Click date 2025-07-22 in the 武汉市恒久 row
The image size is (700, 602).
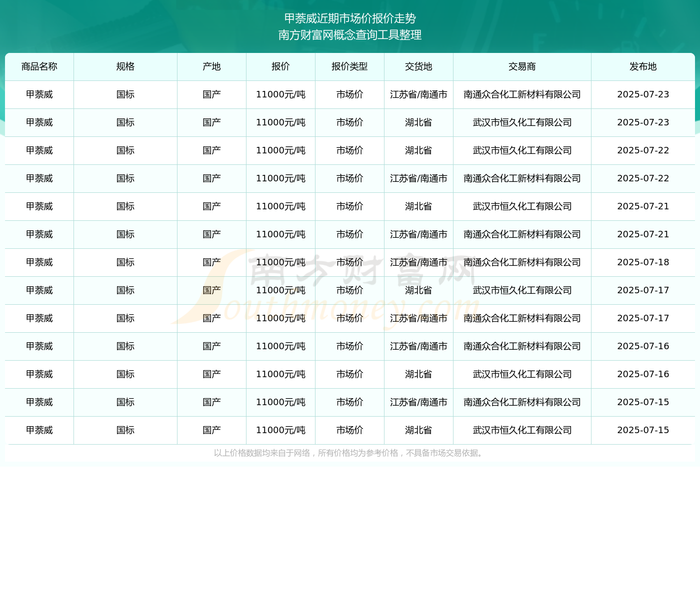tap(643, 150)
